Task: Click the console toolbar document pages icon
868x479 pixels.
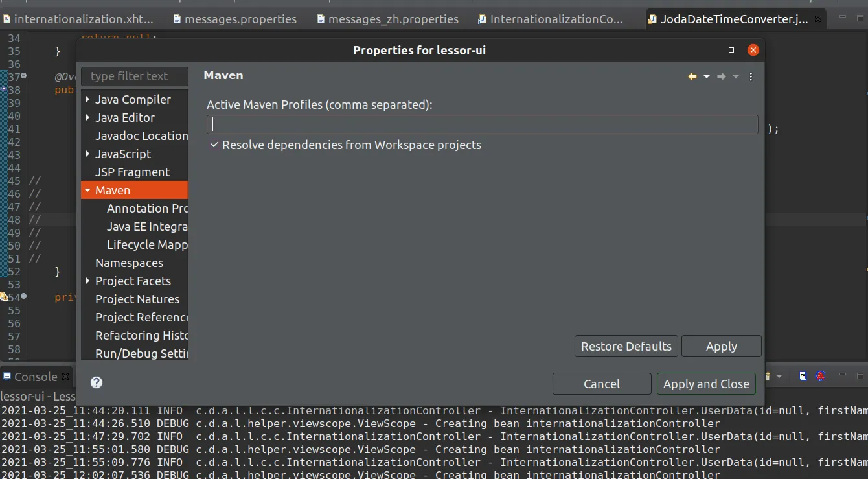Action: coord(803,376)
